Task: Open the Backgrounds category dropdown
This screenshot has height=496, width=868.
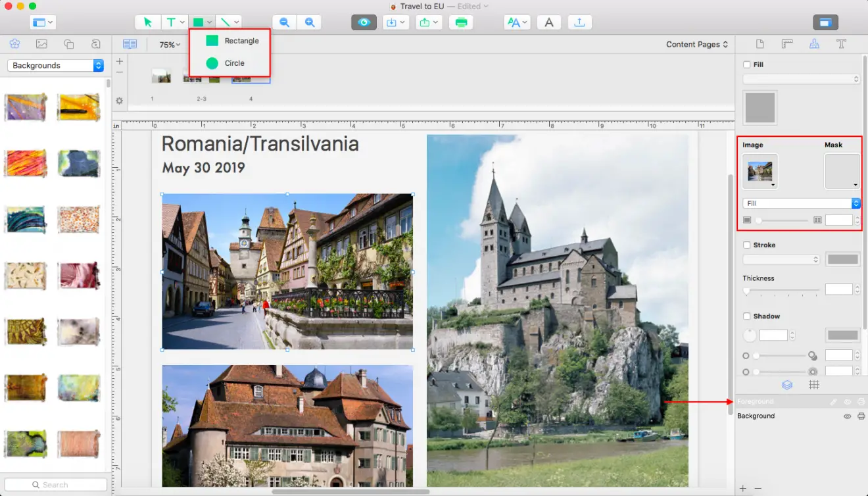Action: coord(54,65)
